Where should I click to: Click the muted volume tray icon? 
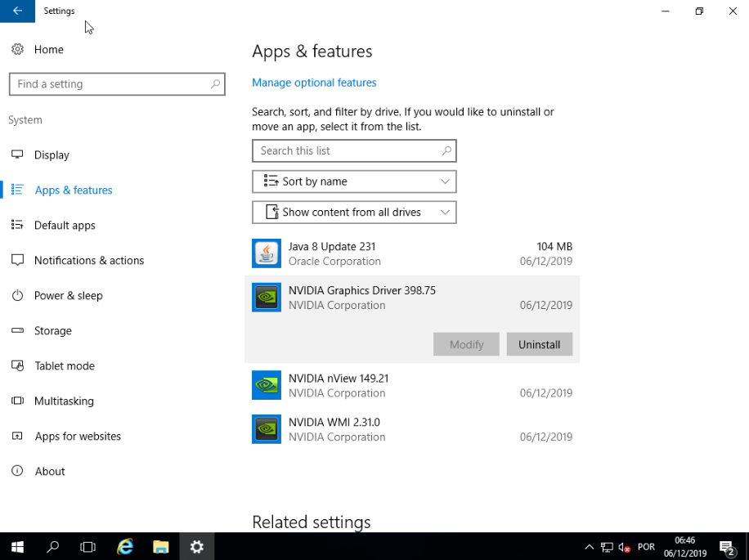(x=624, y=547)
